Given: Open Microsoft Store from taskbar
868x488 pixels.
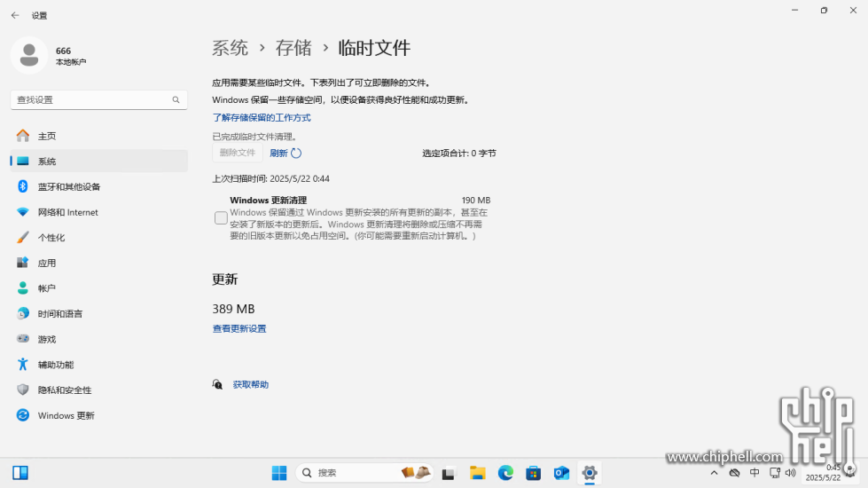Looking at the screenshot, I should 534,473.
